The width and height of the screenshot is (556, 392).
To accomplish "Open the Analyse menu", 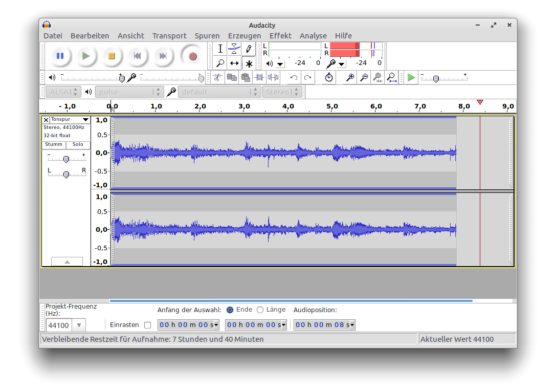I will coord(313,36).
